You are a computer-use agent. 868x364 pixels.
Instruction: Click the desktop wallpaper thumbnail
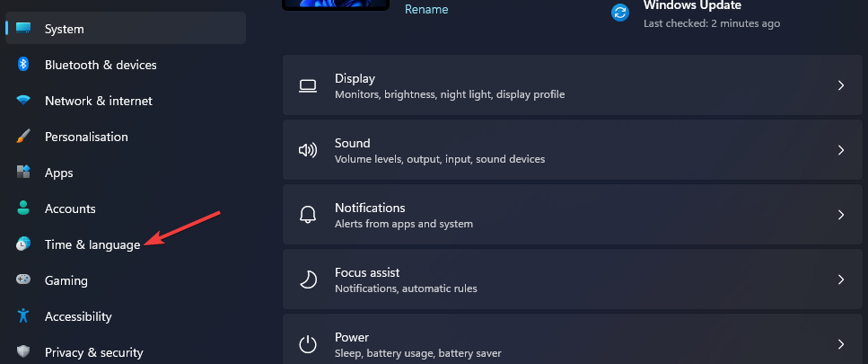pos(336,4)
